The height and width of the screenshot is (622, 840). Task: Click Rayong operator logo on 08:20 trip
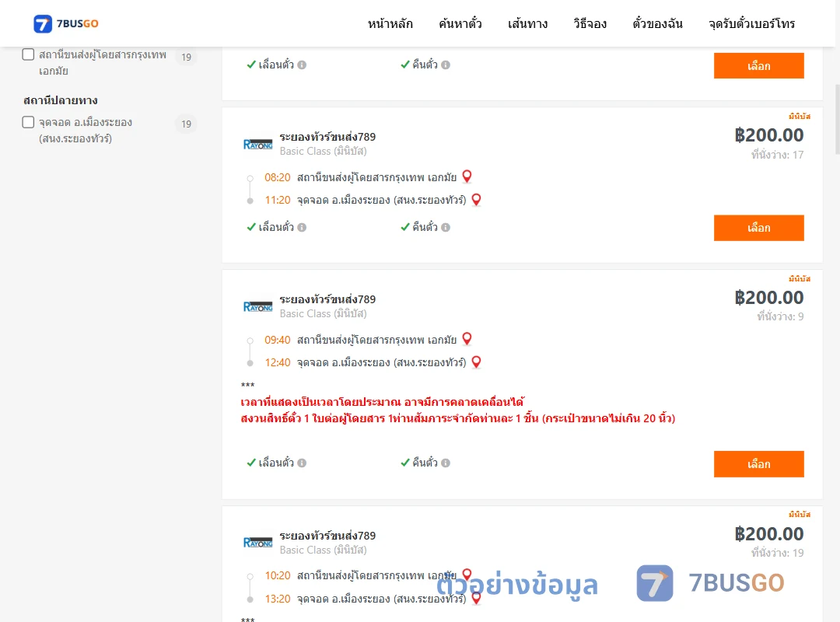[x=257, y=144]
